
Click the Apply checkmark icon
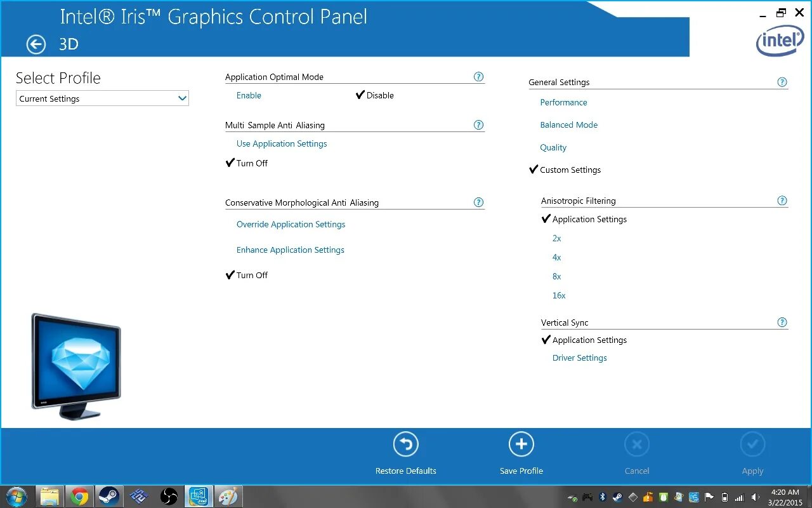click(752, 444)
